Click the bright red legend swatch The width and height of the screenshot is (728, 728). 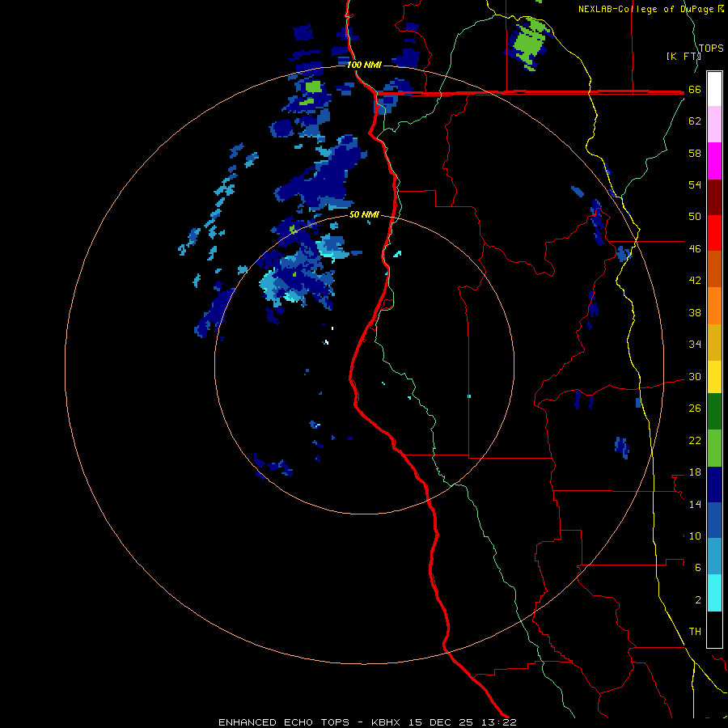(x=714, y=233)
